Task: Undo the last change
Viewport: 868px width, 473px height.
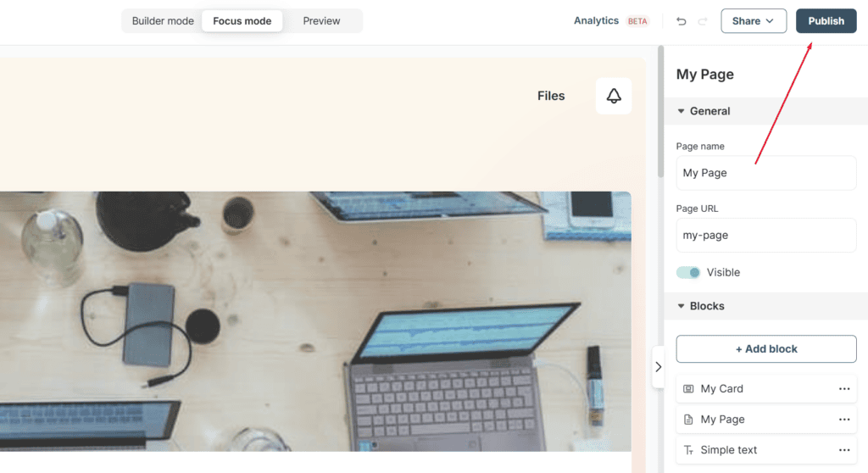Action: point(681,21)
